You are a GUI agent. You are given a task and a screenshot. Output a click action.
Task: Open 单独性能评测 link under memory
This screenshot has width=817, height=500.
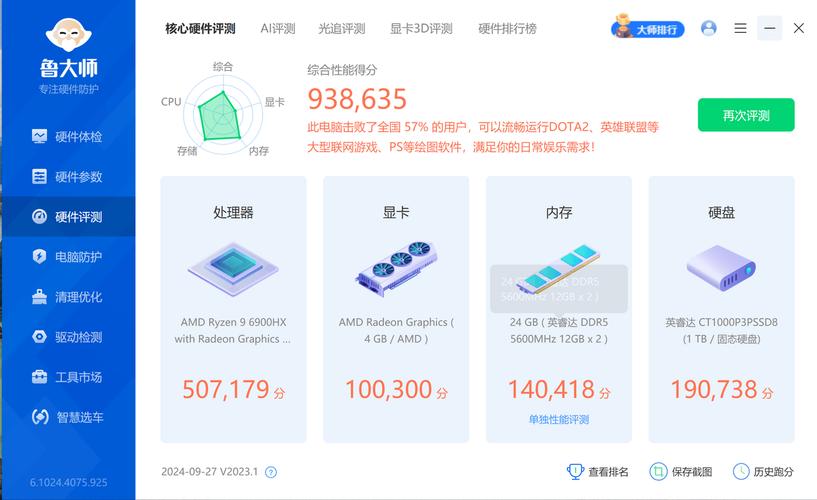point(559,420)
